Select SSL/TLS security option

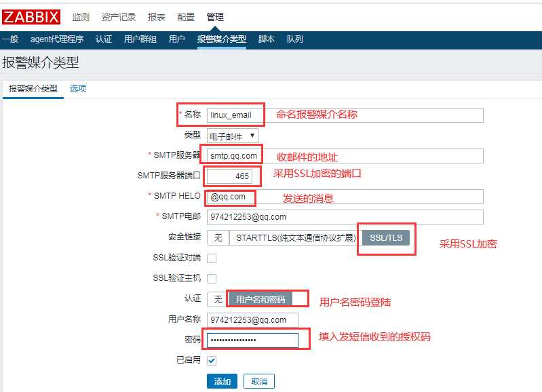[x=386, y=238]
